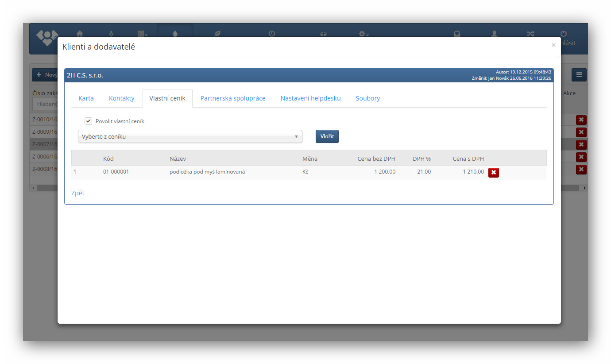Click the water droplet icon in navbar
This screenshot has width=611, height=364.
click(x=175, y=33)
